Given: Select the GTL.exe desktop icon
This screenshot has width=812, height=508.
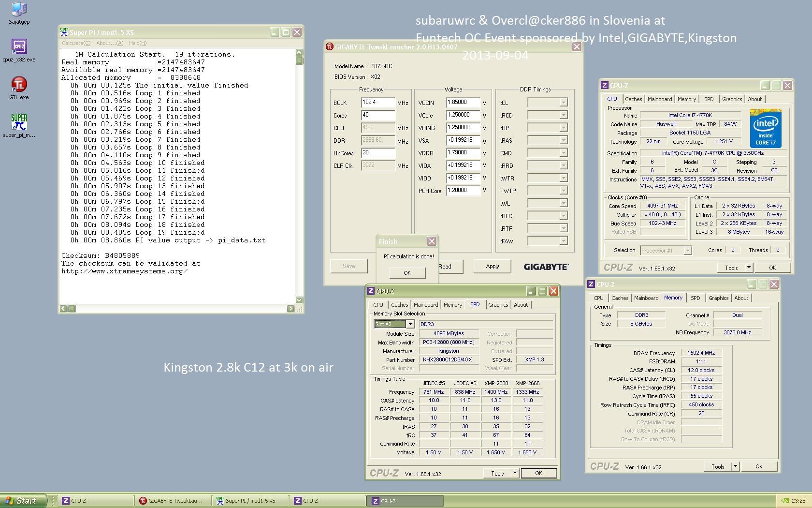Looking at the screenshot, I should tap(19, 89).
